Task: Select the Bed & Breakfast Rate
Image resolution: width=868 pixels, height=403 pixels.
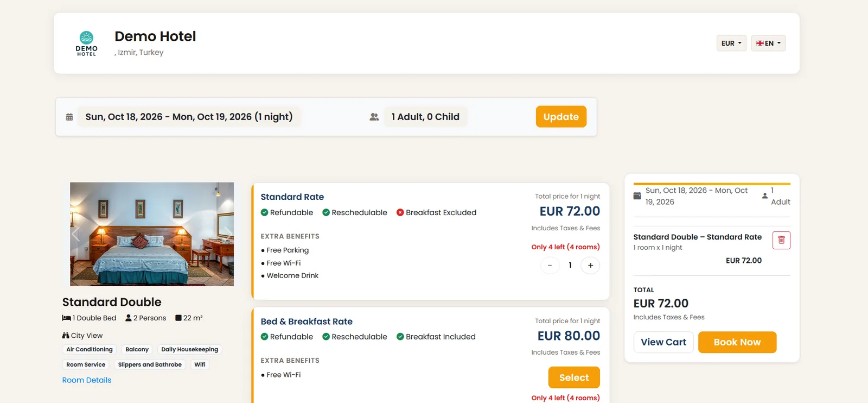Action: pos(574,377)
